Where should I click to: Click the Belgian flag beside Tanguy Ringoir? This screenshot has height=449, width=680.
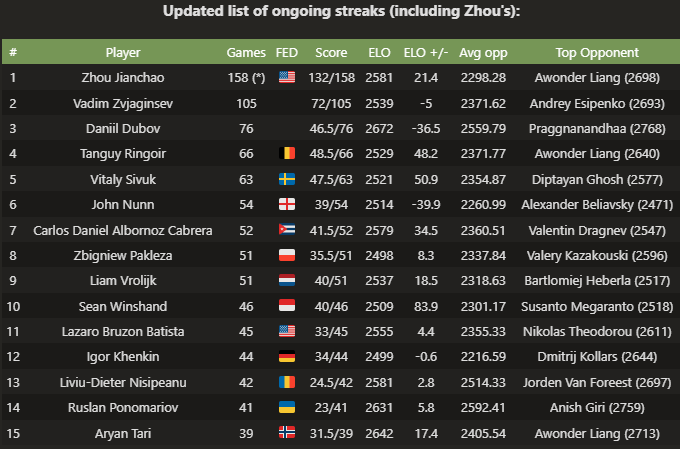(288, 153)
